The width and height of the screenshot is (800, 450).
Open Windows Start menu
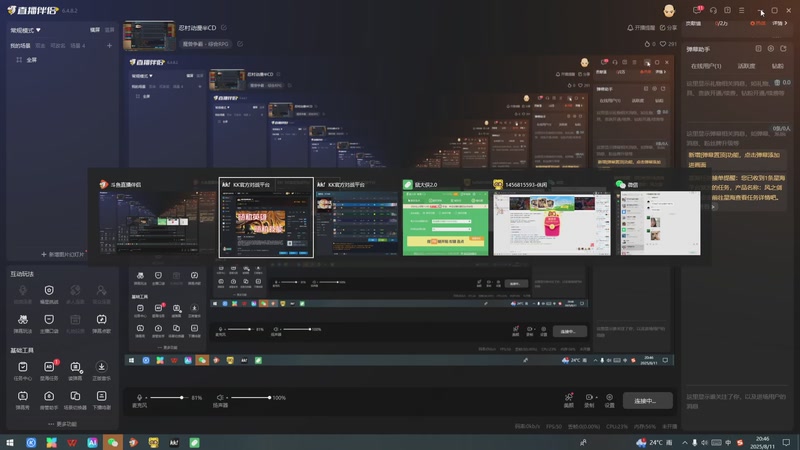[10, 442]
